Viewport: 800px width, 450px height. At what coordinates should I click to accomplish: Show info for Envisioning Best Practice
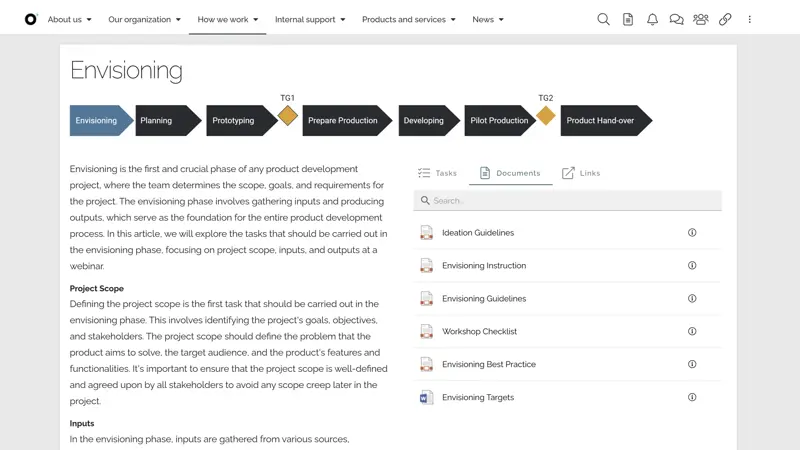click(692, 364)
